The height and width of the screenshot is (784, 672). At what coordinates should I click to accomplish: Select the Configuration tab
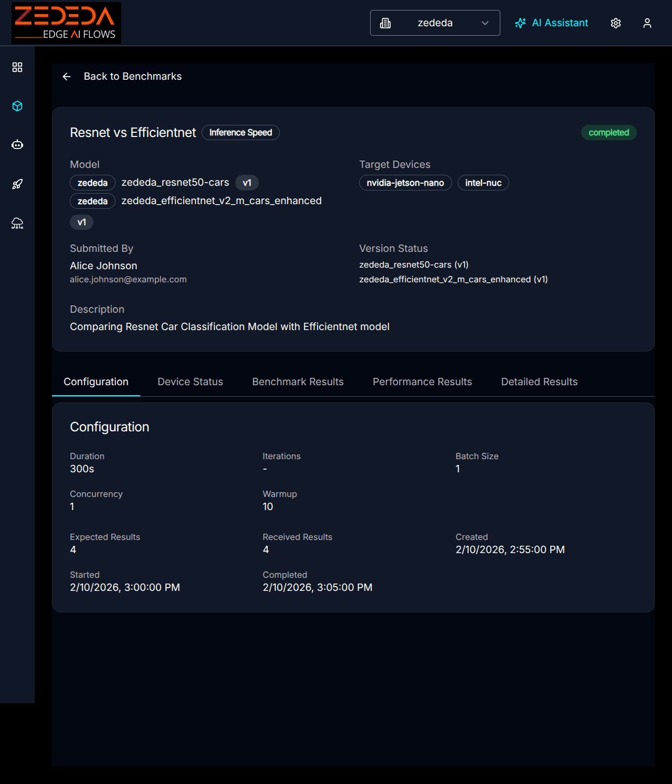point(96,382)
